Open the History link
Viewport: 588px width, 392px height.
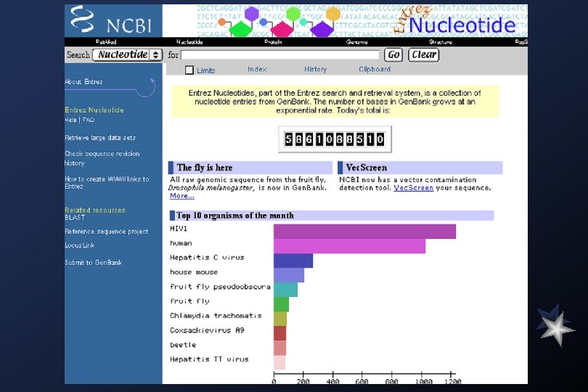click(x=315, y=70)
